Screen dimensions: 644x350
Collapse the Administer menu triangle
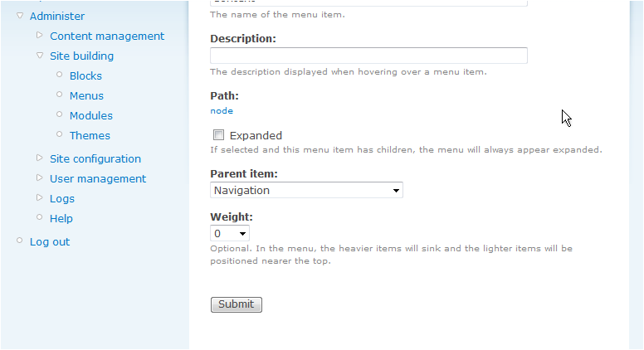(20, 16)
